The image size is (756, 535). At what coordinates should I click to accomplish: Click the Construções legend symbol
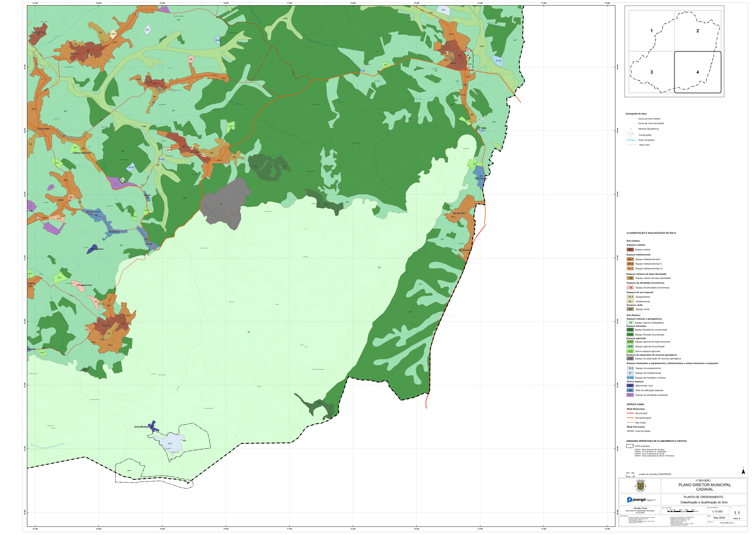631,134
